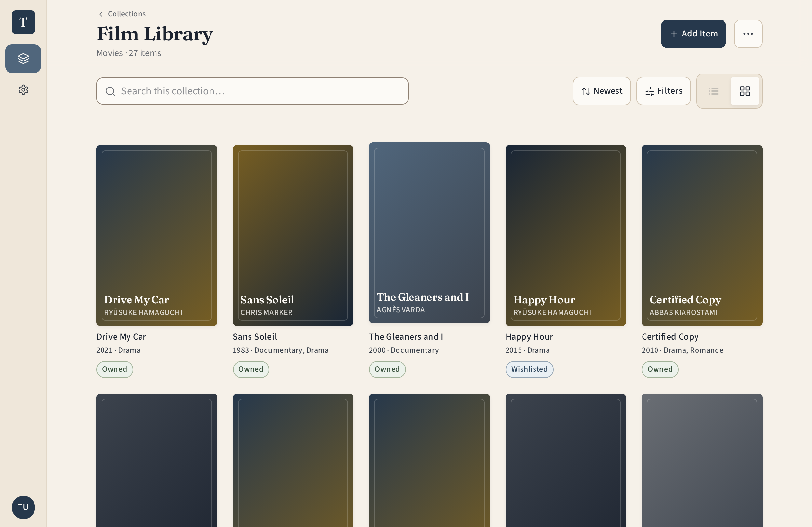This screenshot has height=527, width=812.
Task: Click '2000 · Documentary' metadata text
Action: click(404, 350)
